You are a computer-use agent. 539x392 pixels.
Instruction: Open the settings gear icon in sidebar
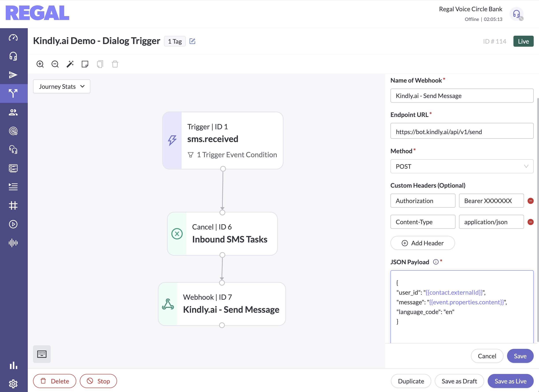pyautogui.click(x=13, y=383)
